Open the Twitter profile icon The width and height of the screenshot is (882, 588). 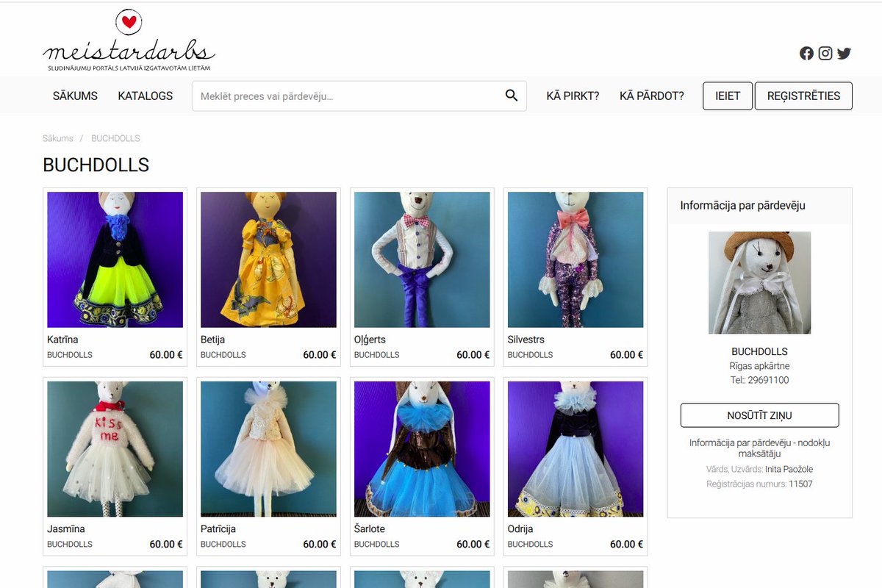844,53
